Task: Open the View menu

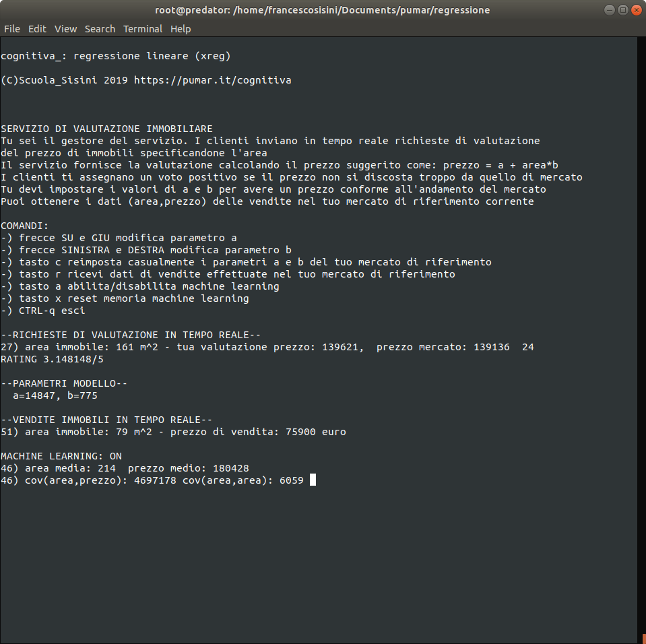Action: (x=65, y=29)
